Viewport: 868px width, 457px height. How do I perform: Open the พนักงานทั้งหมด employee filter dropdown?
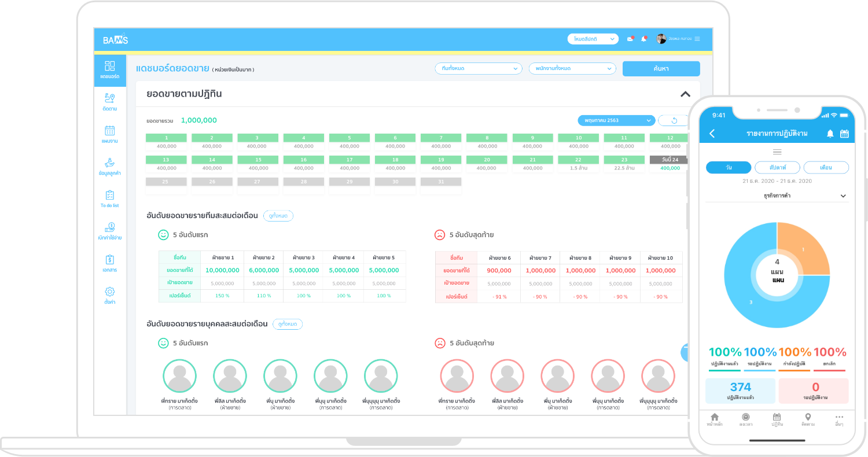(573, 68)
